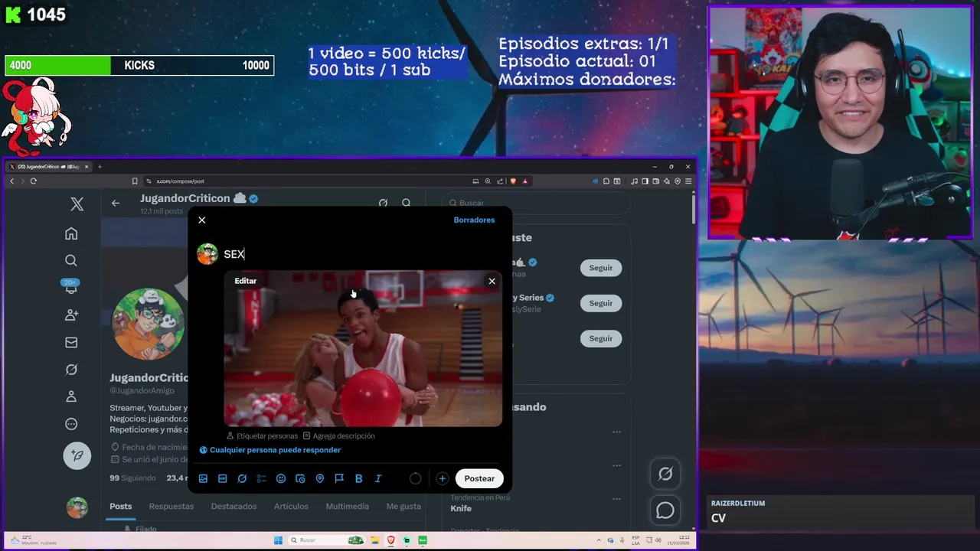This screenshot has width=980, height=551.
Task: Add image via media icon in composer
Action: click(203, 478)
